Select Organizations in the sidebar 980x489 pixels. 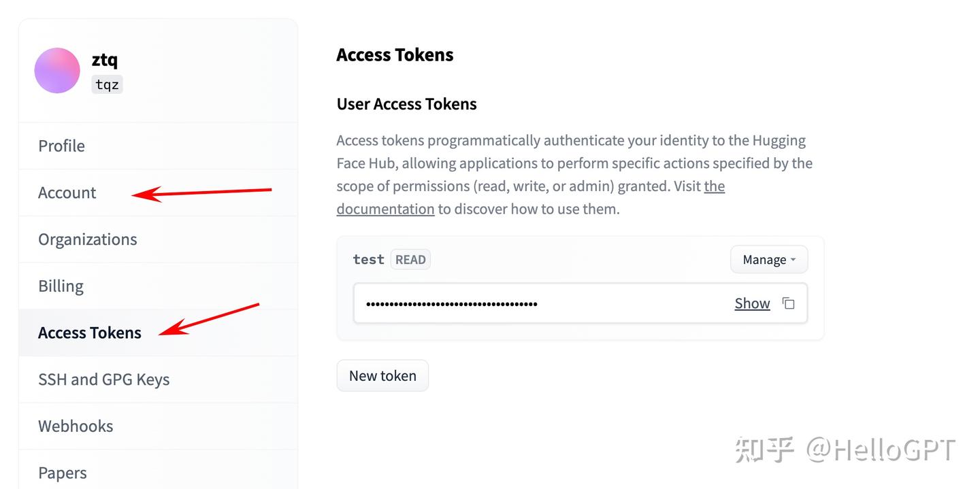tap(158, 239)
